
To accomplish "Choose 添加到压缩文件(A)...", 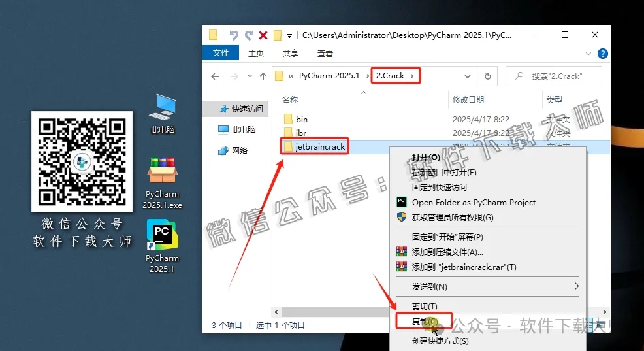I will point(447,252).
